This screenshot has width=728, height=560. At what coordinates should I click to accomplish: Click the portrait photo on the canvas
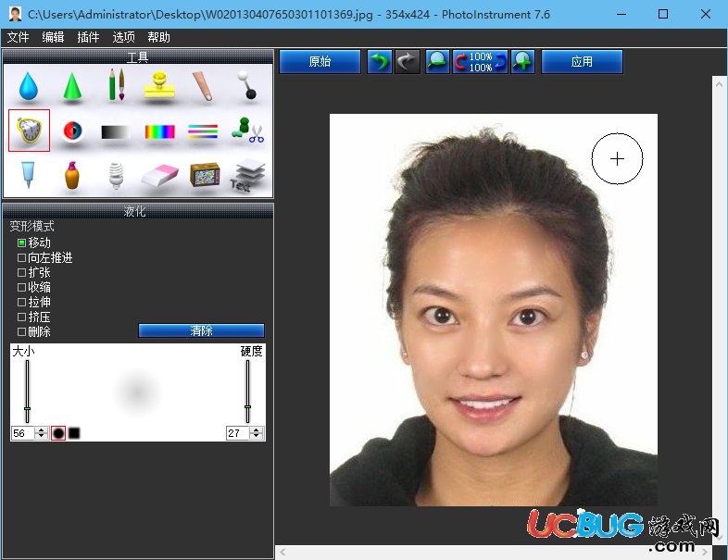(x=493, y=309)
